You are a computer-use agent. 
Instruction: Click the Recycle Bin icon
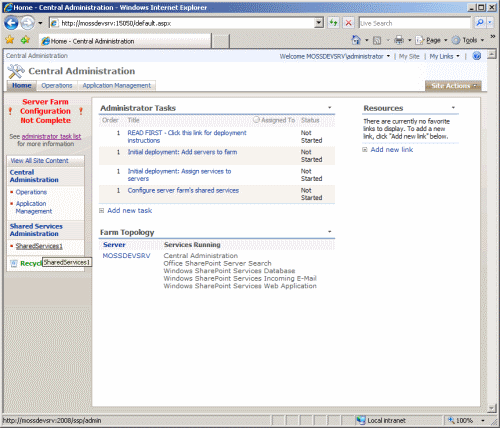point(14,263)
